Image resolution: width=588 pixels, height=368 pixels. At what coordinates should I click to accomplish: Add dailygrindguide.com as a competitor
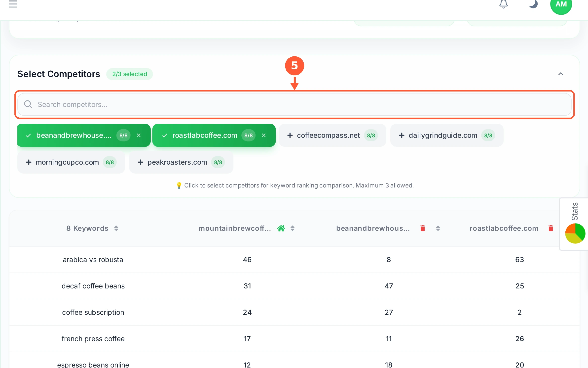click(447, 135)
